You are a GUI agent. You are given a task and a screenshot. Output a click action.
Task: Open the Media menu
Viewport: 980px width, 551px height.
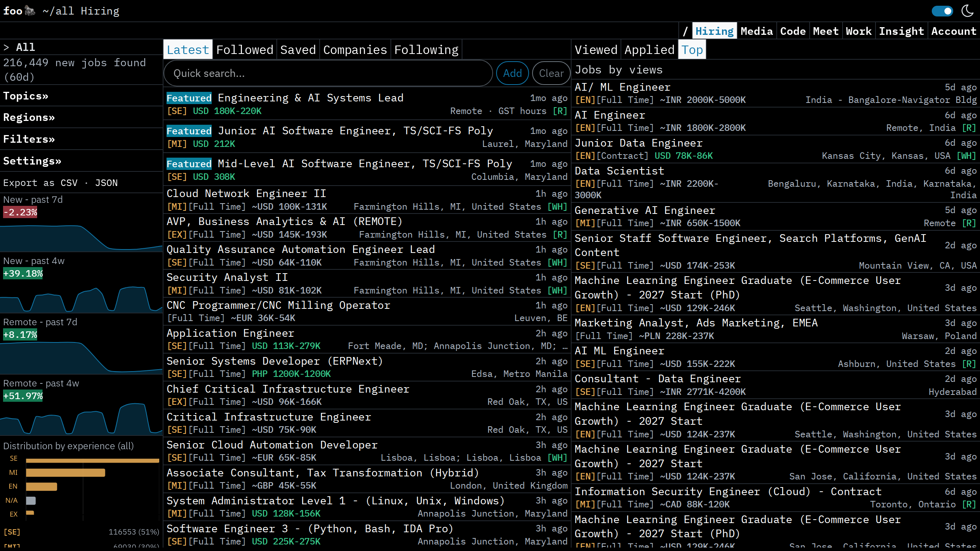click(x=756, y=31)
